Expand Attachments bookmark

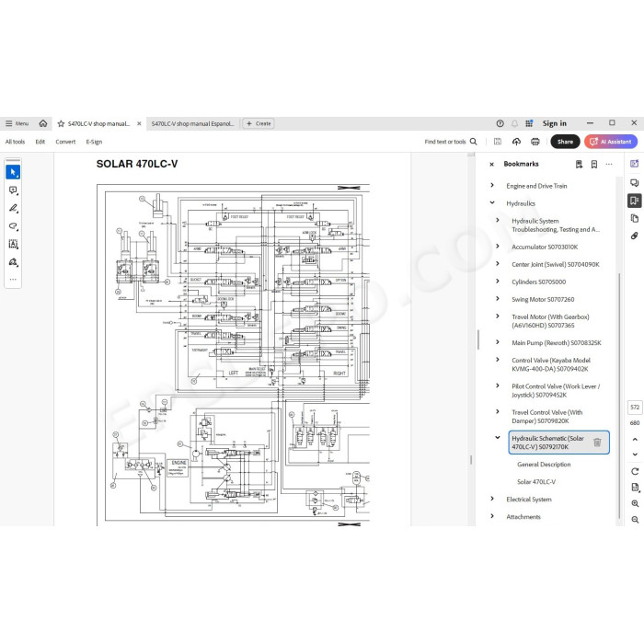point(492,516)
